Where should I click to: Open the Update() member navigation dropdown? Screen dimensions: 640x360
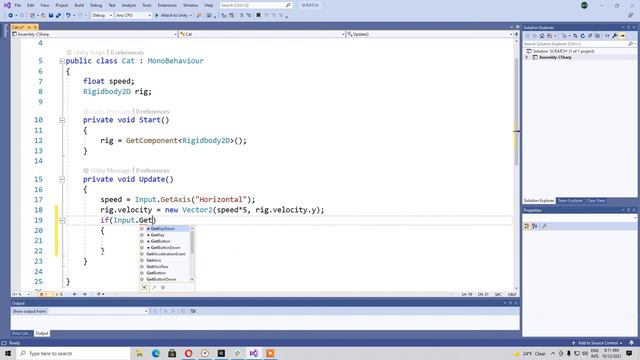point(429,34)
